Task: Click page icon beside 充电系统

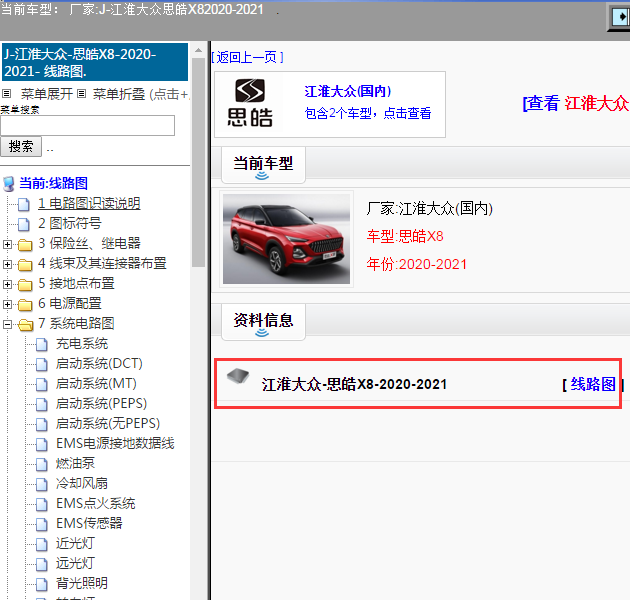Action: point(41,344)
